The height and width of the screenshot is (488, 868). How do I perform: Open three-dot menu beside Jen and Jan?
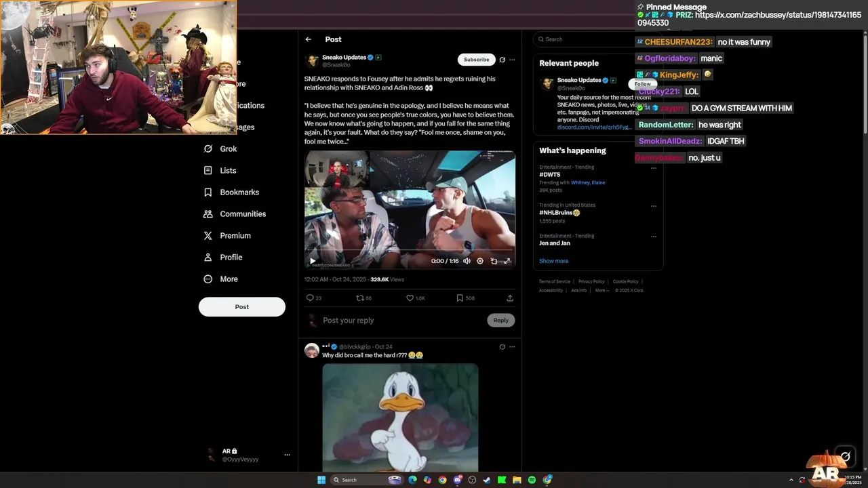[x=654, y=237]
